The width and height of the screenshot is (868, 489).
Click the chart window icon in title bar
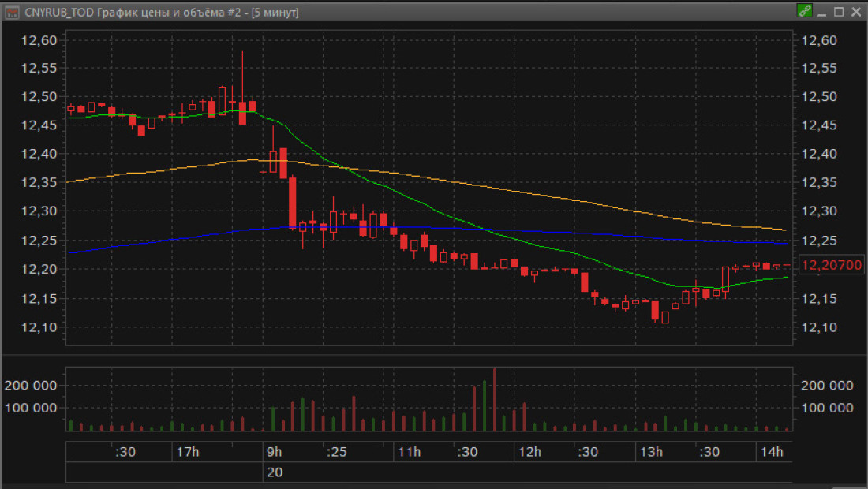(x=12, y=12)
